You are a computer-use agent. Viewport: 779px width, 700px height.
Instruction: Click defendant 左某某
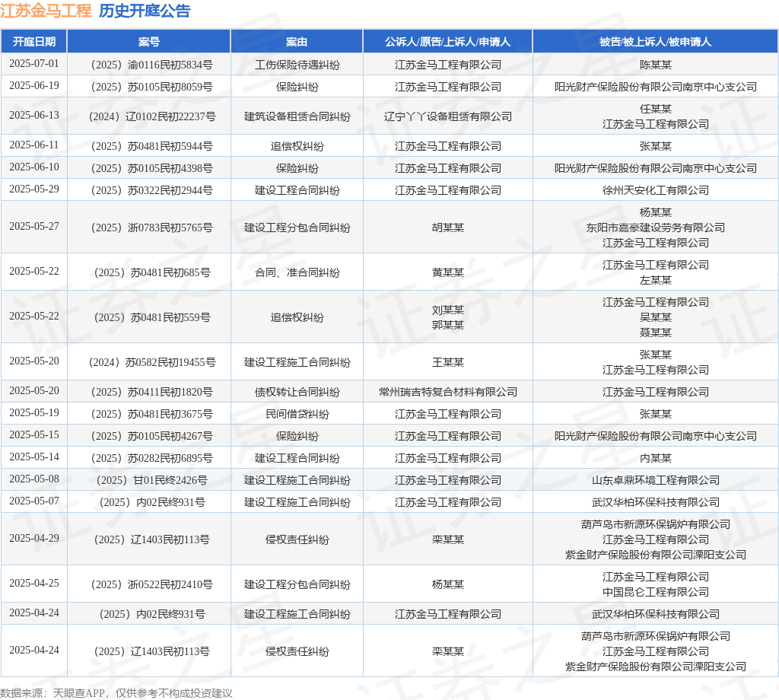(655, 280)
